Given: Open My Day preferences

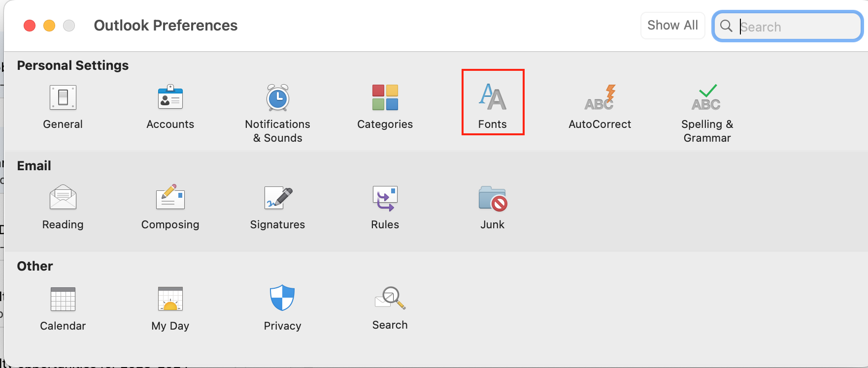Looking at the screenshot, I should click(170, 308).
